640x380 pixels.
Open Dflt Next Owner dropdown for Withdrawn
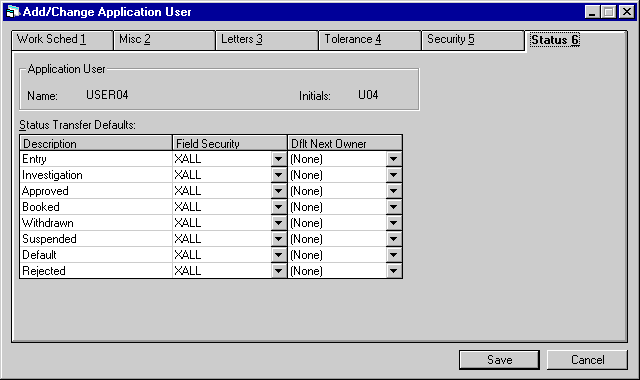coord(394,223)
